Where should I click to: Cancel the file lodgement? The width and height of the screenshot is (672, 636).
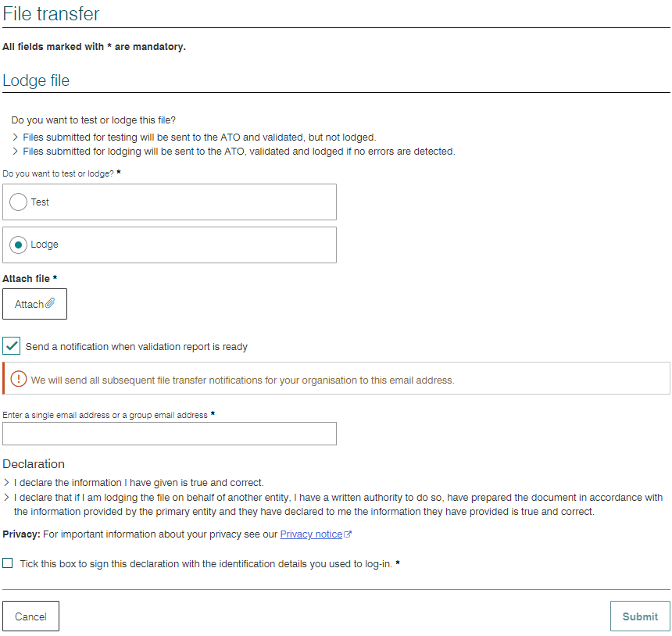[30, 616]
